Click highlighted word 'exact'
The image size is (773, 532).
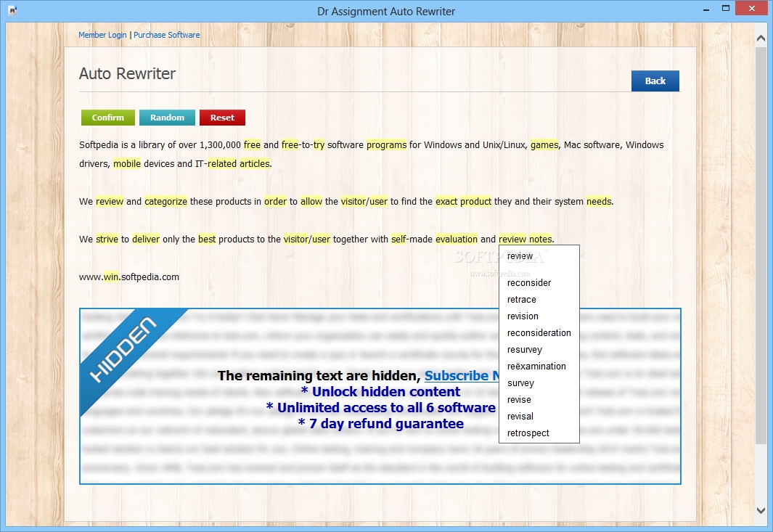(446, 202)
